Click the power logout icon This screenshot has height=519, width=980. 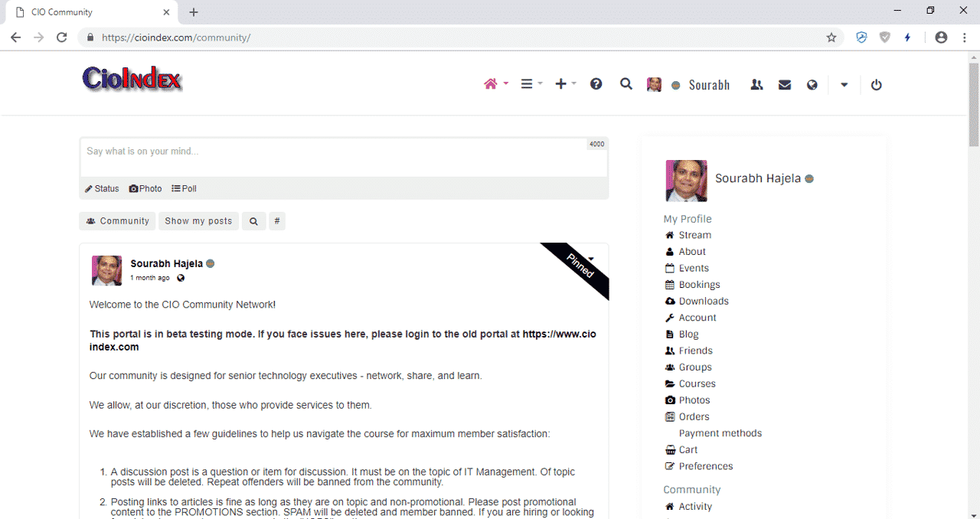pyautogui.click(x=877, y=85)
